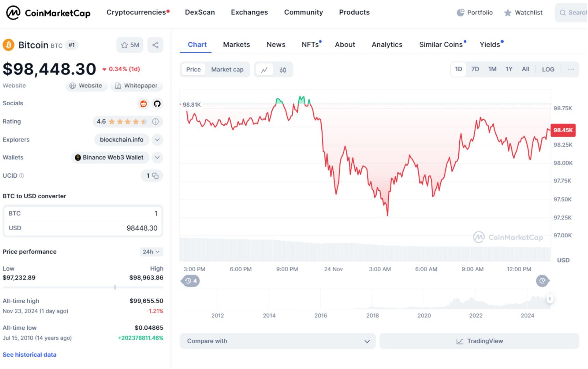
Task: Switch to the Markets tab
Action: [236, 44]
